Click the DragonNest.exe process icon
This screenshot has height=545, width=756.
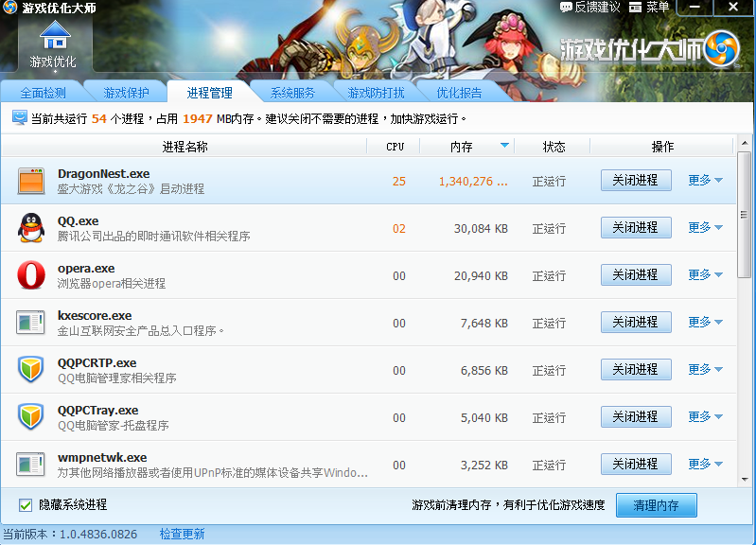pos(31,181)
